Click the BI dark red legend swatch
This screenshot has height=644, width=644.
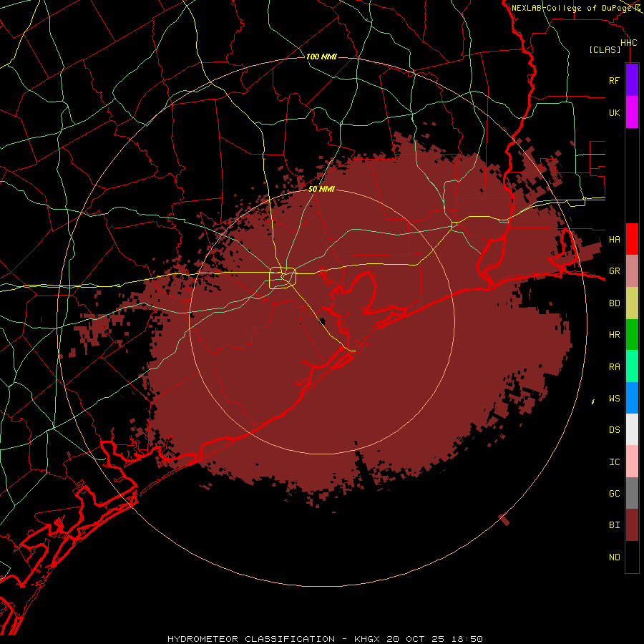click(x=632, y=525)
